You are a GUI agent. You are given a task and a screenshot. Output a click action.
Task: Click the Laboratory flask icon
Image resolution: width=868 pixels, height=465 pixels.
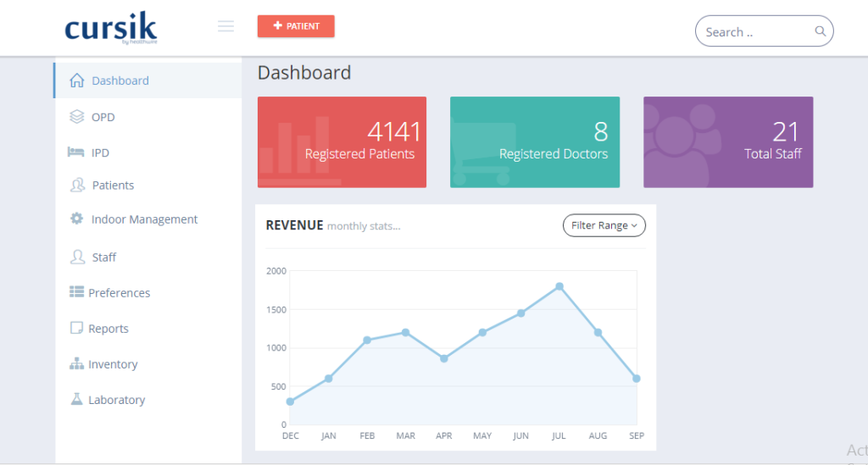(76, 399)
